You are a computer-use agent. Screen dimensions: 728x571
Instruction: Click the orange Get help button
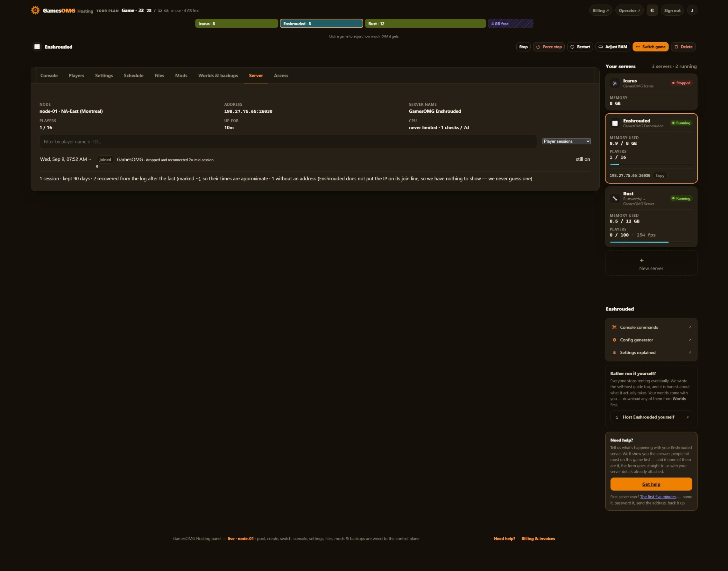651,484
